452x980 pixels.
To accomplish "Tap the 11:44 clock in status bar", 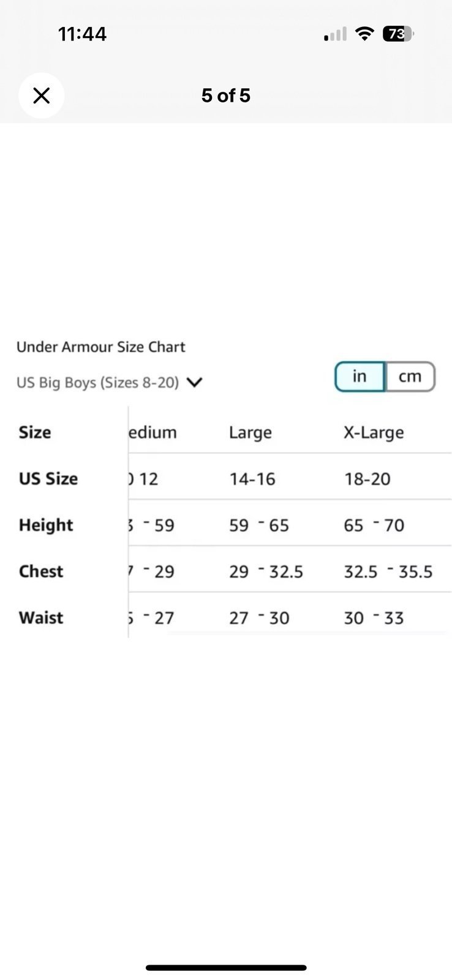I will (x=82, y=34).
